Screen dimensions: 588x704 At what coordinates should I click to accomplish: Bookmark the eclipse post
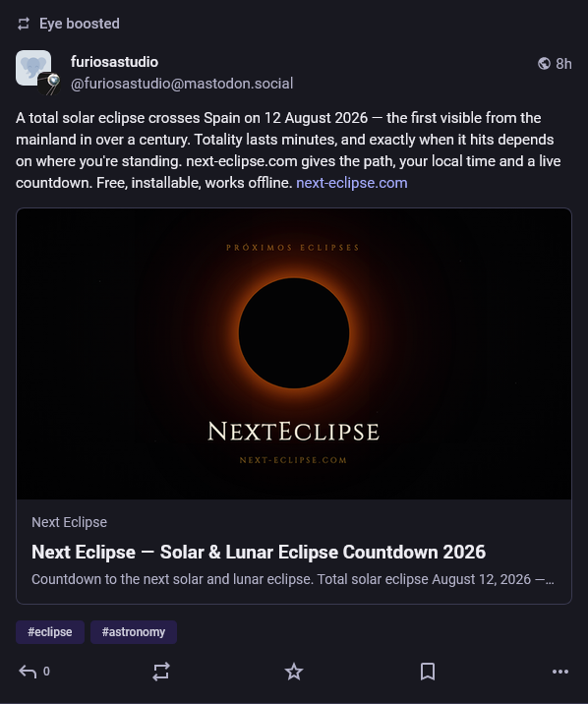tap(428, 672)
